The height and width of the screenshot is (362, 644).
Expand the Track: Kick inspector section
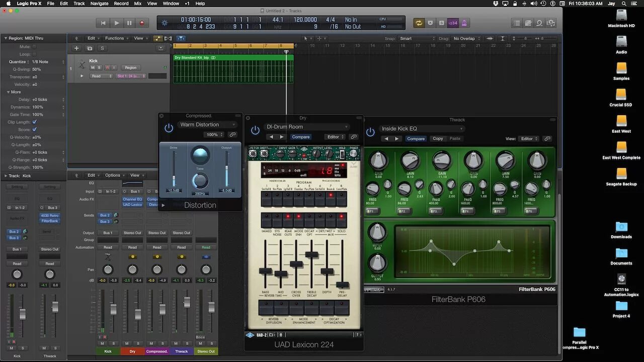click(6, 176)
